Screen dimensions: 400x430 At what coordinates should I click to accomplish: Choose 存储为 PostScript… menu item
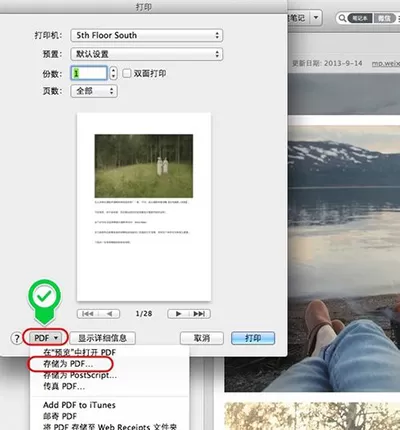click(110, 375)
